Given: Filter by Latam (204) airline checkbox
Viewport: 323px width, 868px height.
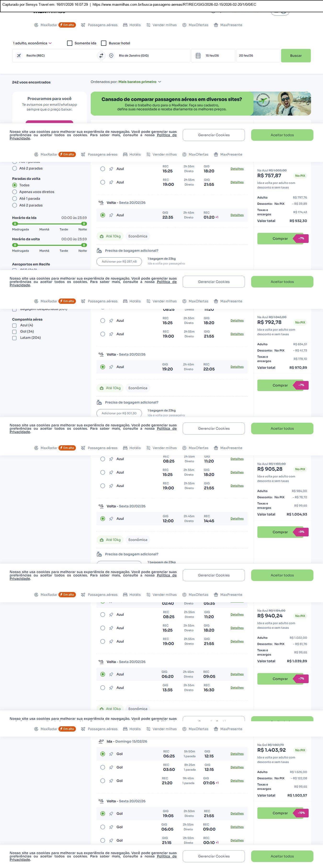Looking at the screenshot, I should click(x=14, y=338).
